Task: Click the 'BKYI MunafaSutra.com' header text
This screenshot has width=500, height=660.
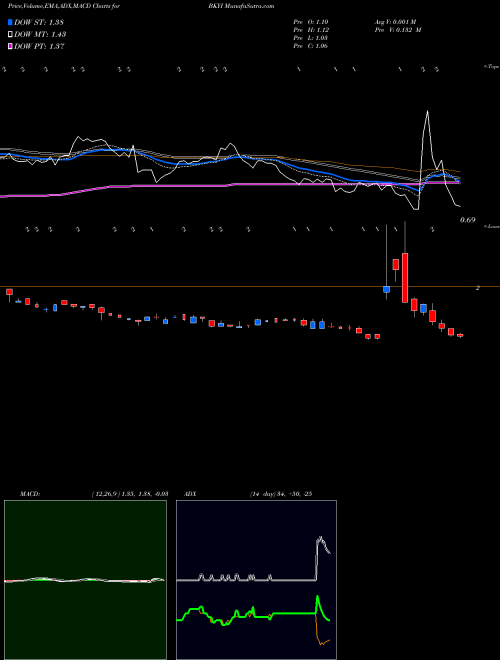Action: (241, 6)
